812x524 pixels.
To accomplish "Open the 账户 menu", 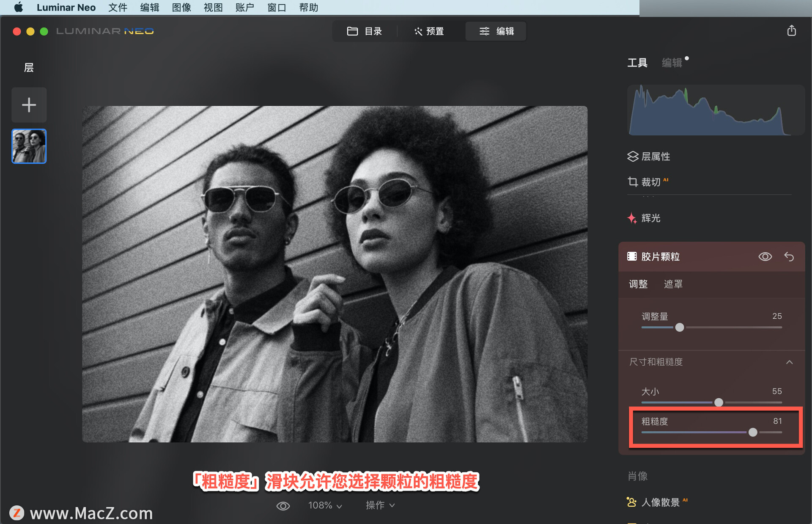I will (x=245, y=7).
